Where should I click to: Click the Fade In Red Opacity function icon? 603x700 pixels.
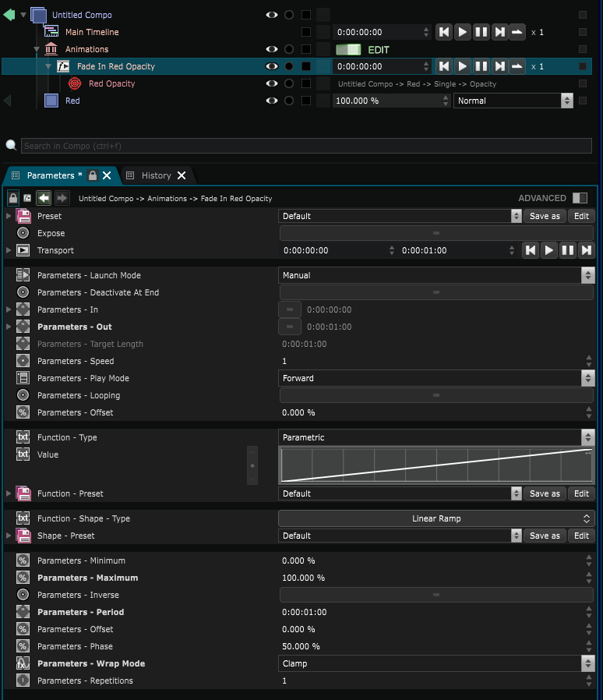63,66
